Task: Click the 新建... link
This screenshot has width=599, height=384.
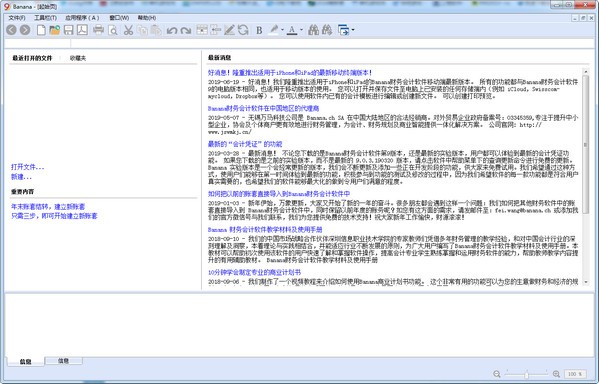Action: [21, 177]
